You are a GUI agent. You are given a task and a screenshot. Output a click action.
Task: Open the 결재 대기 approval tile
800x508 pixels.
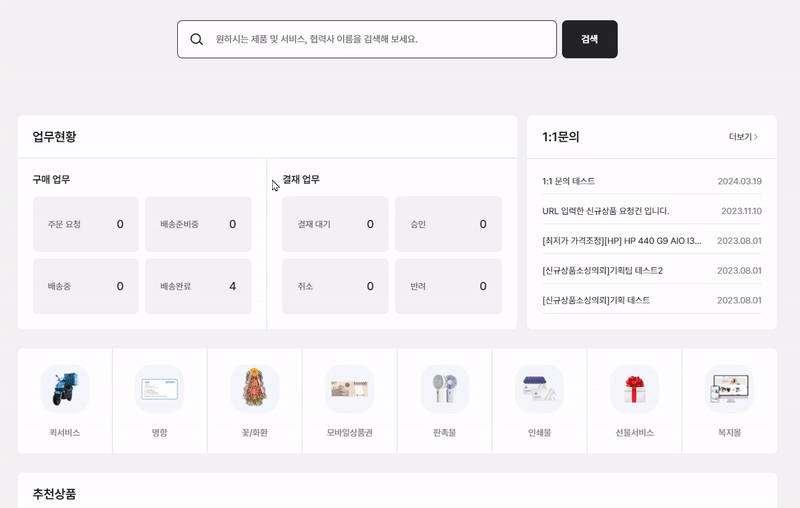pyautogui.click(x=335, y=224)
